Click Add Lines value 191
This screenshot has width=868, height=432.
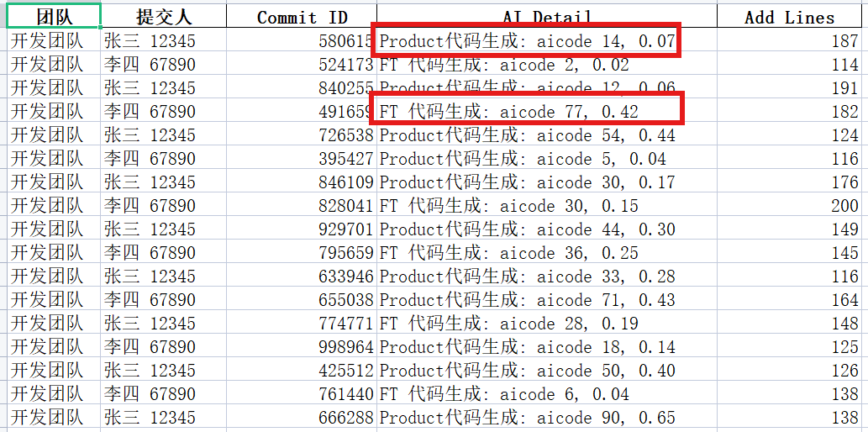click(x=844, y=88)
